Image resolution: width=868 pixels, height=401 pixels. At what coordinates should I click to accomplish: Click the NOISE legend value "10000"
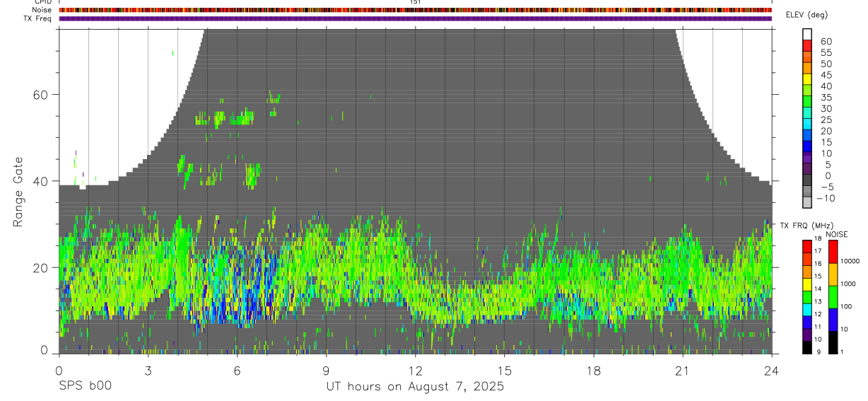coord(850,261)
